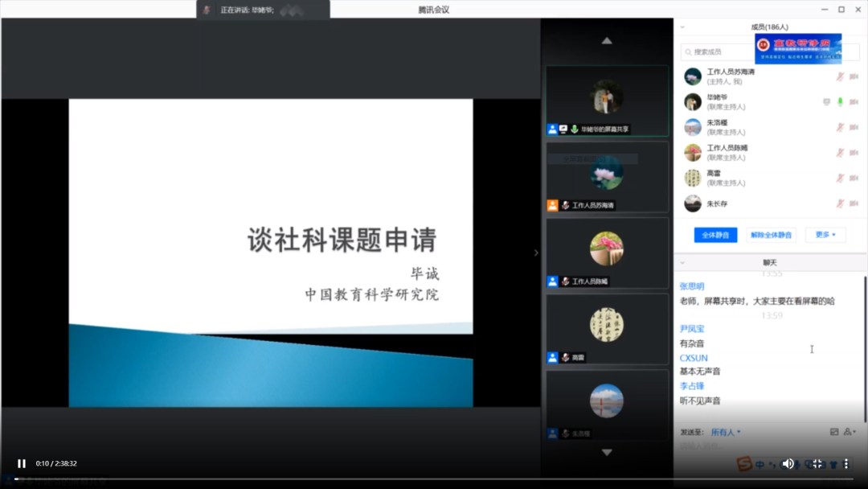The width and height of the screenshot is (868, 489).
Task: Click the video progress bar
Action: pyautogui.click(x=434, y=479)
